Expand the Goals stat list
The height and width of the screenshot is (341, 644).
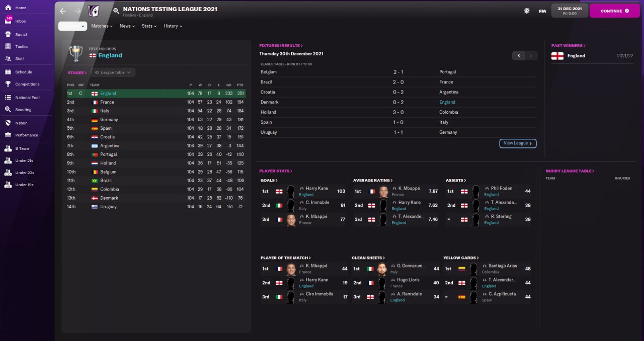pyautogui.click(x=269, y=180)
